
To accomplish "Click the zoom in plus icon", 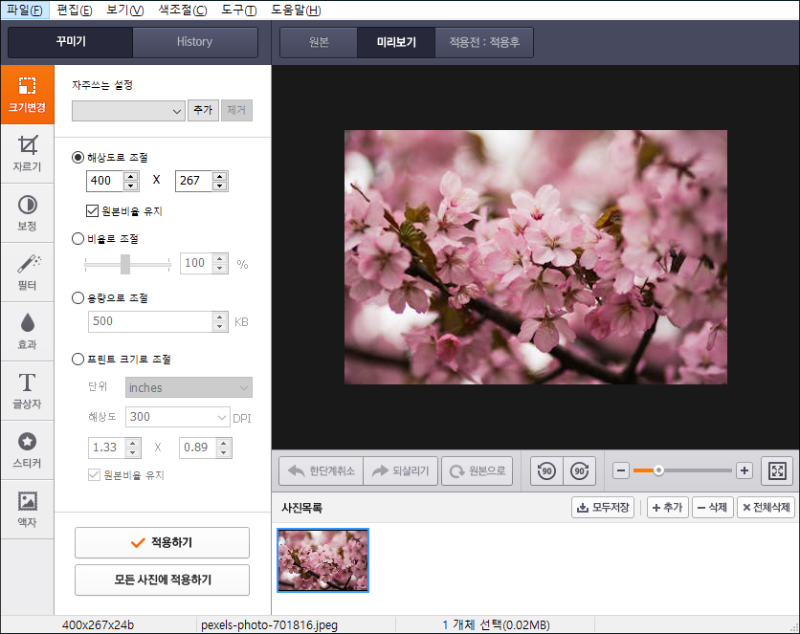I will 744,471.
